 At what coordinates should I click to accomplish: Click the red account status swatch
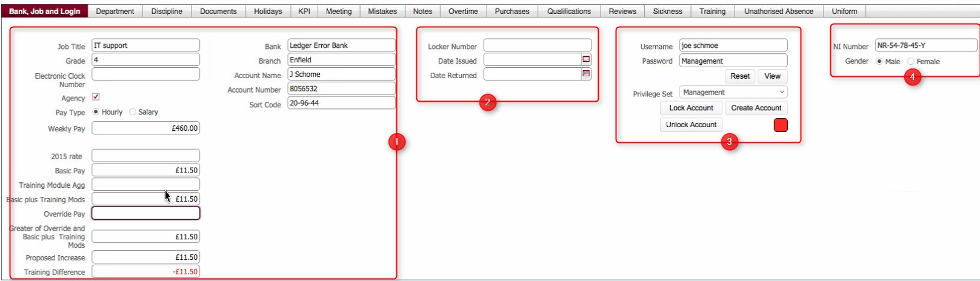tap(781, 125)
